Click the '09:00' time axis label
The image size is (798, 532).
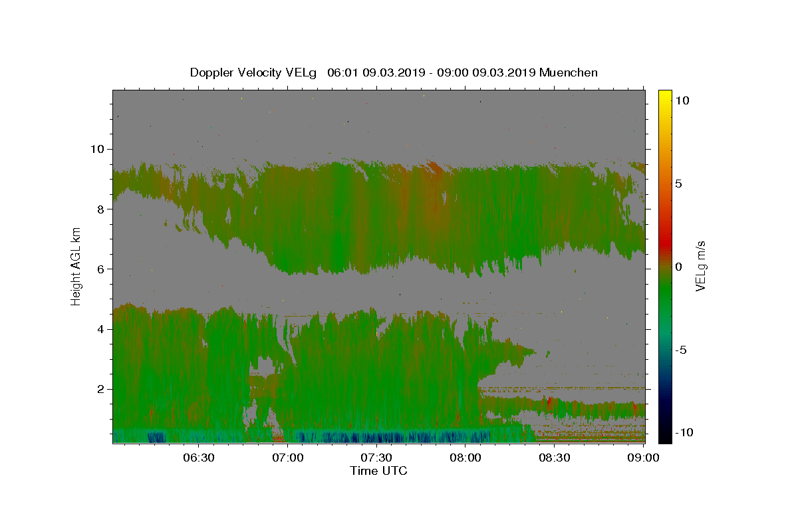[x=643, y=458]
